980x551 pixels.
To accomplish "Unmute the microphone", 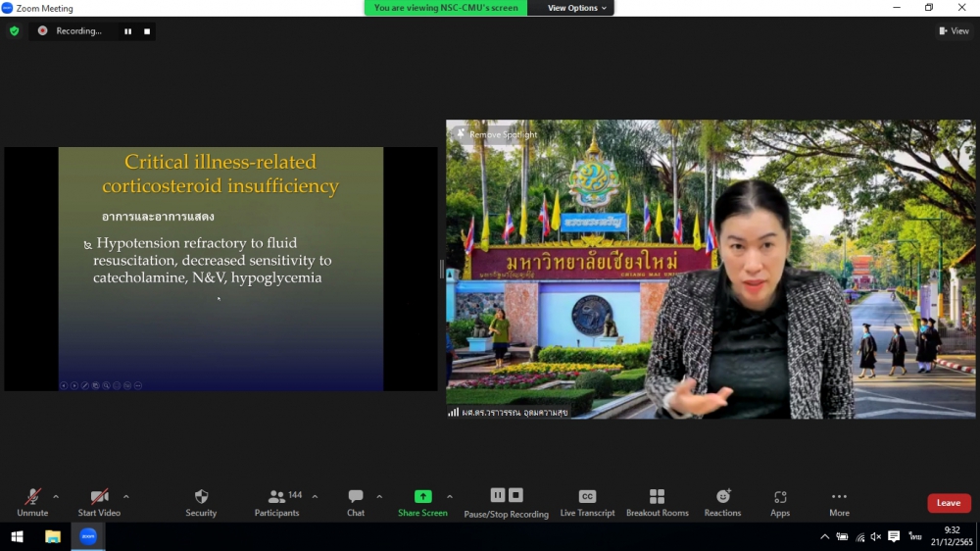I will [x=32, y=502].
